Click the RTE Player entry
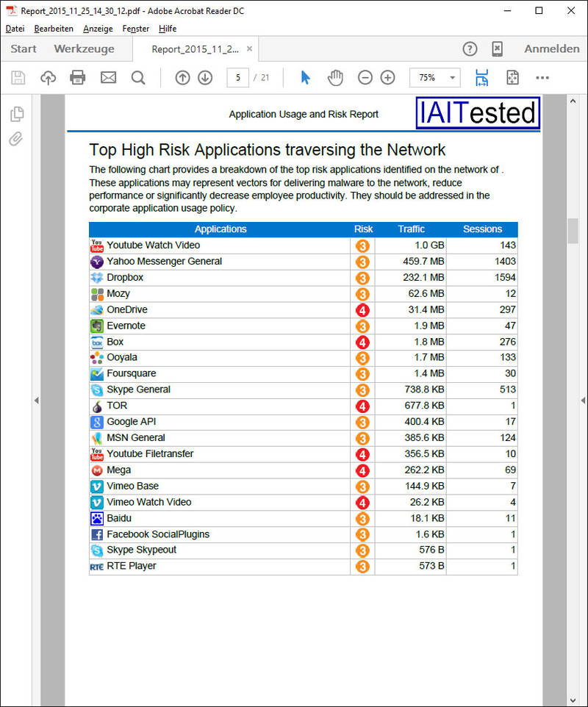Viewport: 588px width, 707px height. 132,566
